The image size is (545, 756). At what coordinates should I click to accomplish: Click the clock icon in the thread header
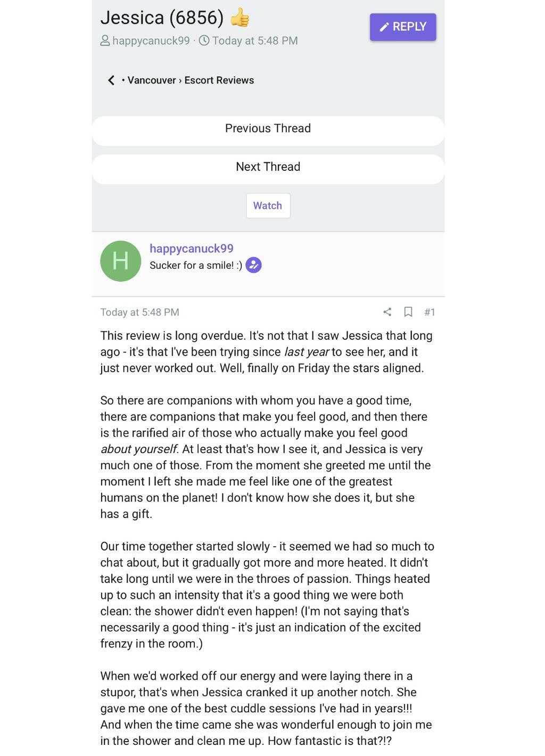(204, 40)
